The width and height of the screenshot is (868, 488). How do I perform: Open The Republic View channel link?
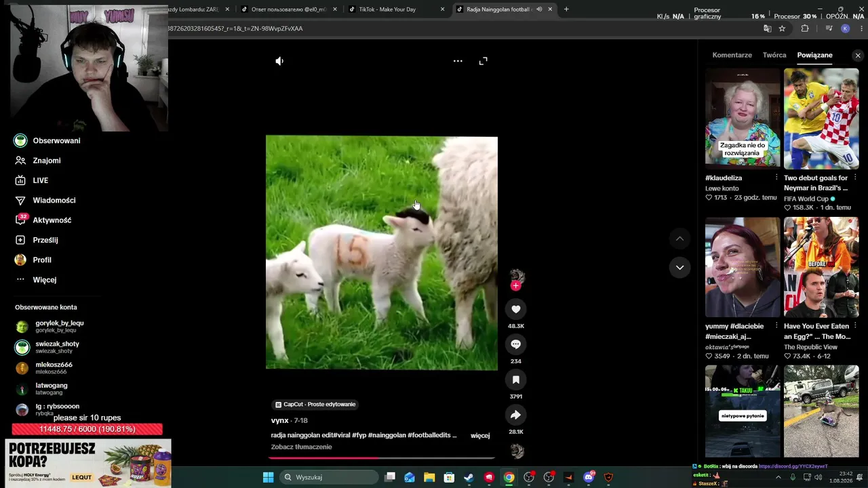pos(810,347)
